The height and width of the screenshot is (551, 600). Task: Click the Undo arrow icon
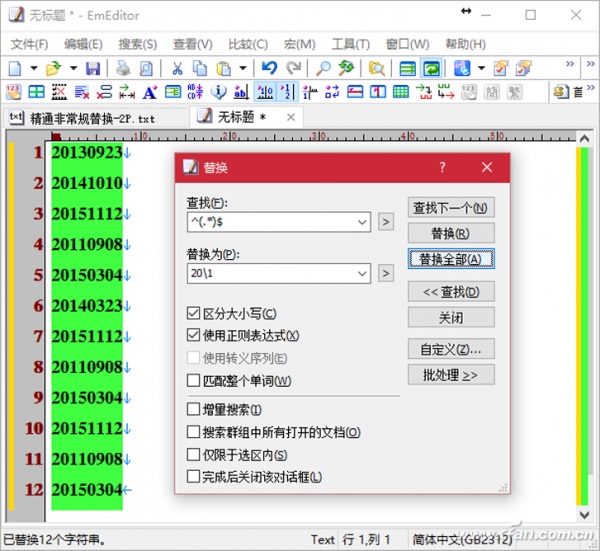point(269,68)
